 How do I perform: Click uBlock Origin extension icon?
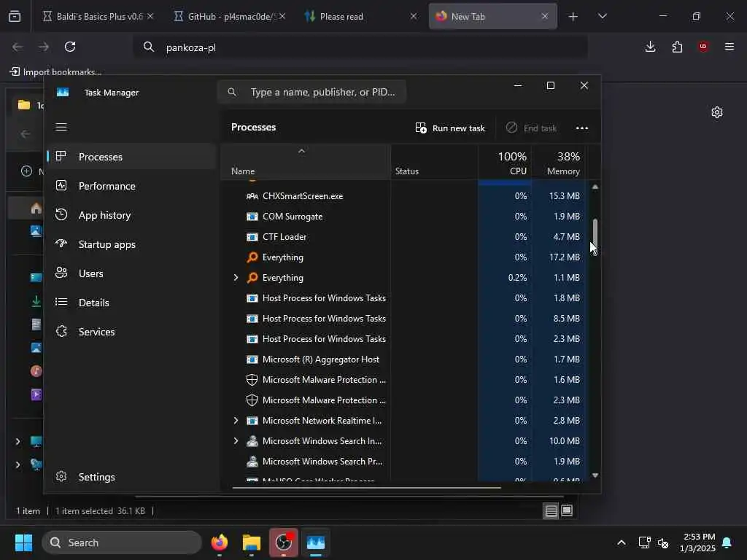click(x=703, y=46)
